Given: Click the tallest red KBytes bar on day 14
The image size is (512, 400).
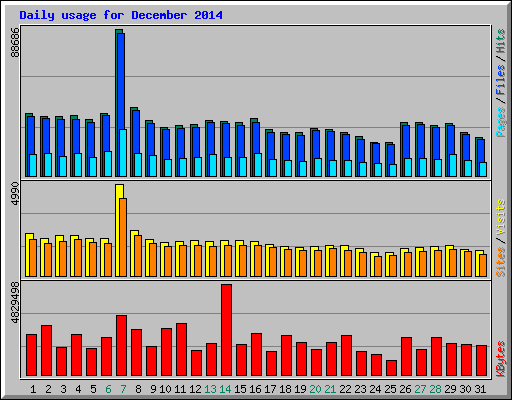Looking at the screenshot, I should click(226, 330).
